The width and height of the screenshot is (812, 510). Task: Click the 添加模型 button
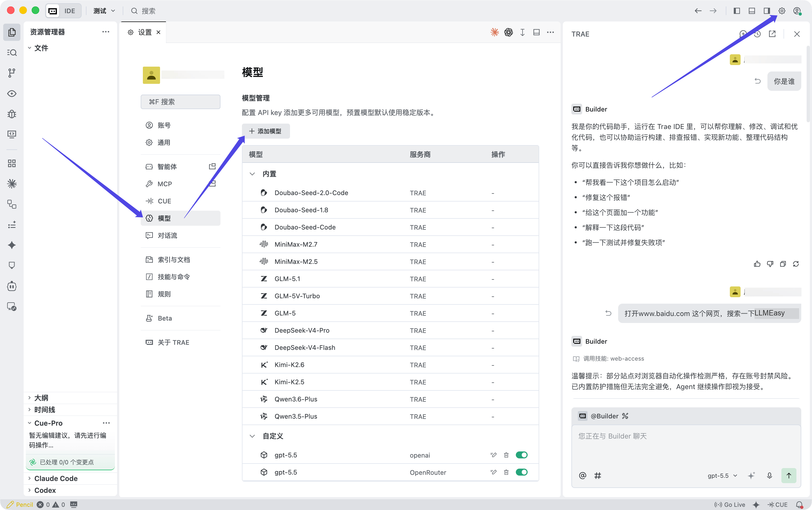point(266,131)
